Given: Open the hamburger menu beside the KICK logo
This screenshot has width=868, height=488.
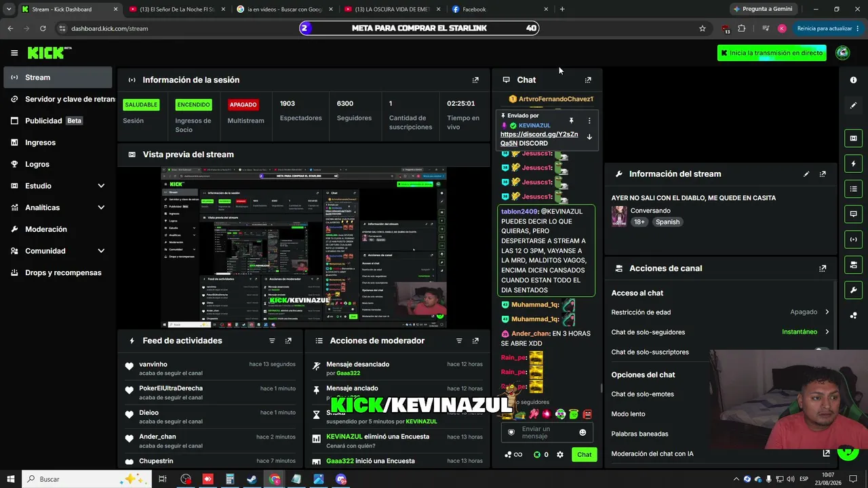Looking at the screenshot, I should 14,53.
